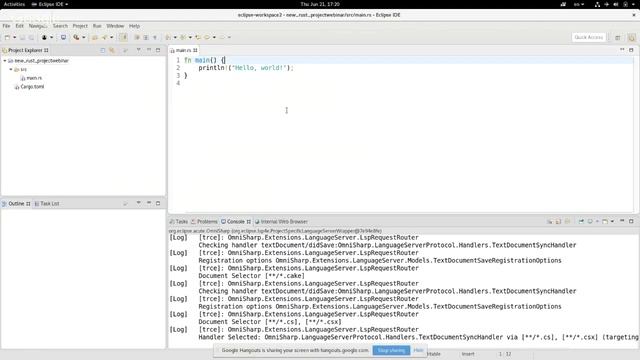Open the Search menu

point(60,26)
